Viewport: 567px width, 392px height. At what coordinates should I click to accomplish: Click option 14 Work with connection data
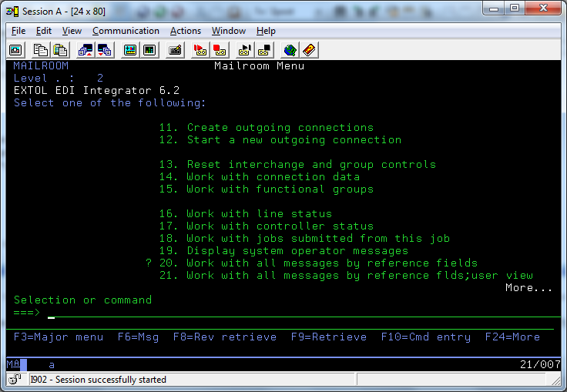260,177
